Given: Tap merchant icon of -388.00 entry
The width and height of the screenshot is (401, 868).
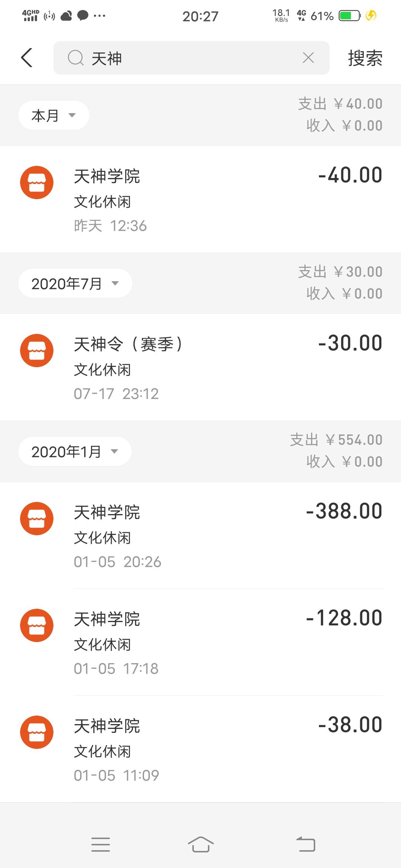Looking at the screenshot, I should [x=37, y=519].
